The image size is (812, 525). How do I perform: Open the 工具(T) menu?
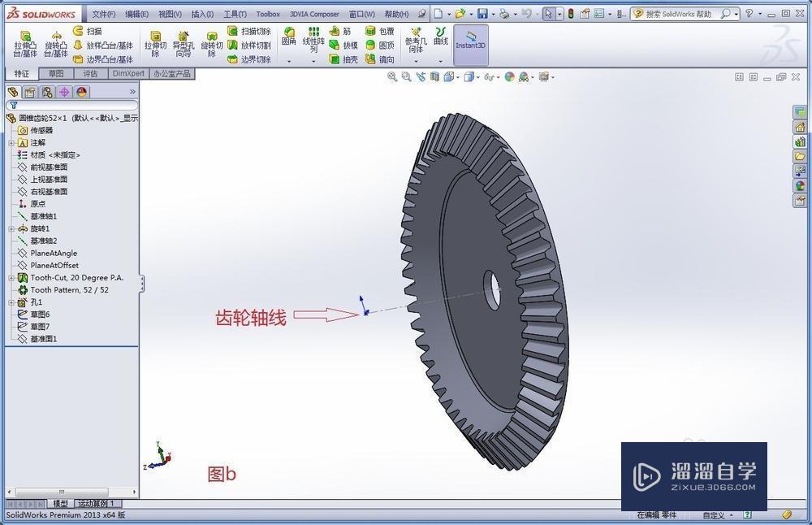(235, 14)
